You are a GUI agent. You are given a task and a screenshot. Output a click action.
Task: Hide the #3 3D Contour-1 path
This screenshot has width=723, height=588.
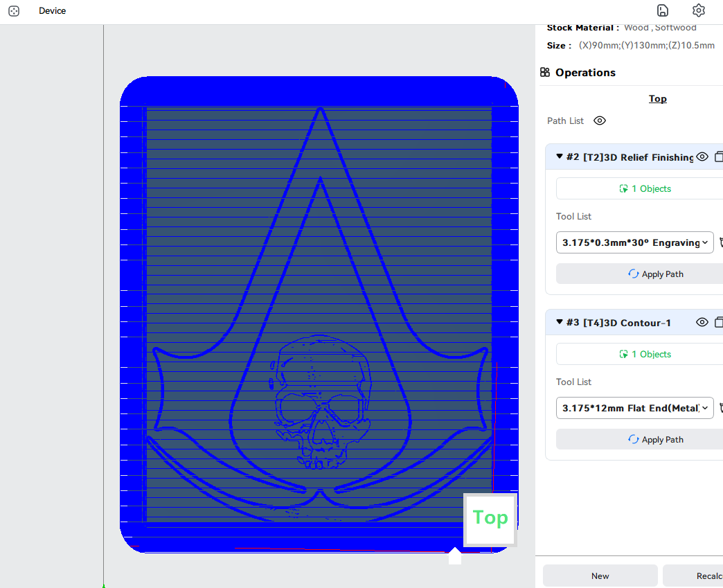coord(702,322)
